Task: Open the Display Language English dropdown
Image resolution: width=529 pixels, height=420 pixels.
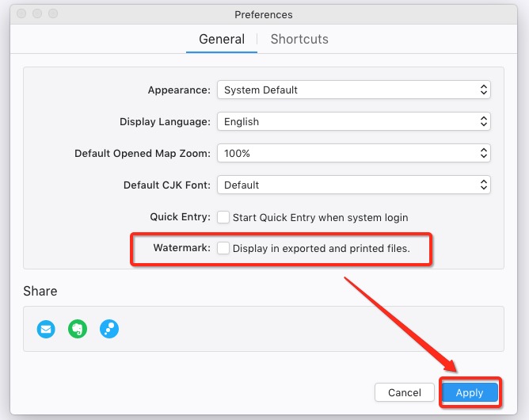Action: (353, 121)
